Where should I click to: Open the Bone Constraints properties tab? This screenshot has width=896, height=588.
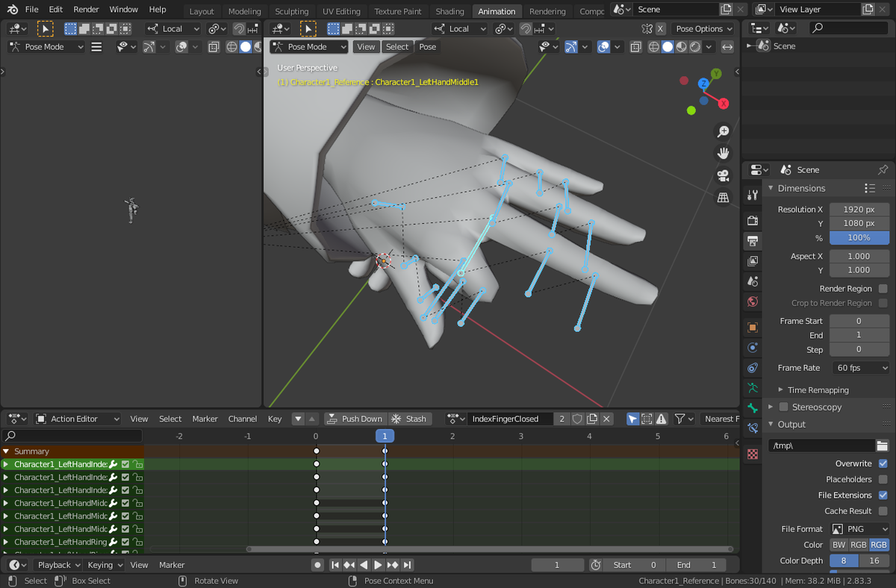tap(753, 428)
